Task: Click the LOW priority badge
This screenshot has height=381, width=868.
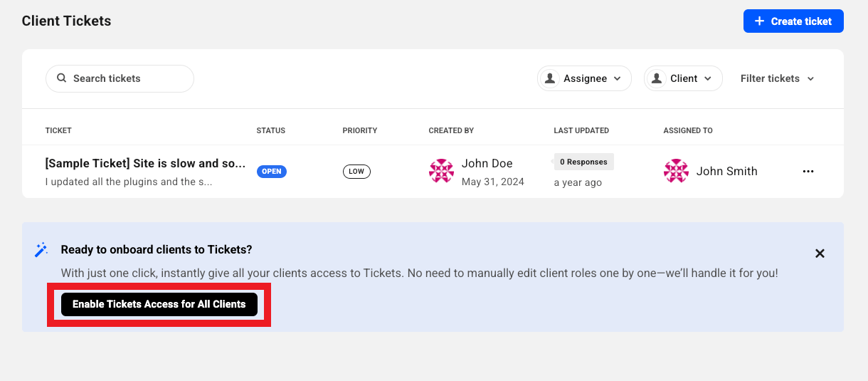Action: (356, 172)
